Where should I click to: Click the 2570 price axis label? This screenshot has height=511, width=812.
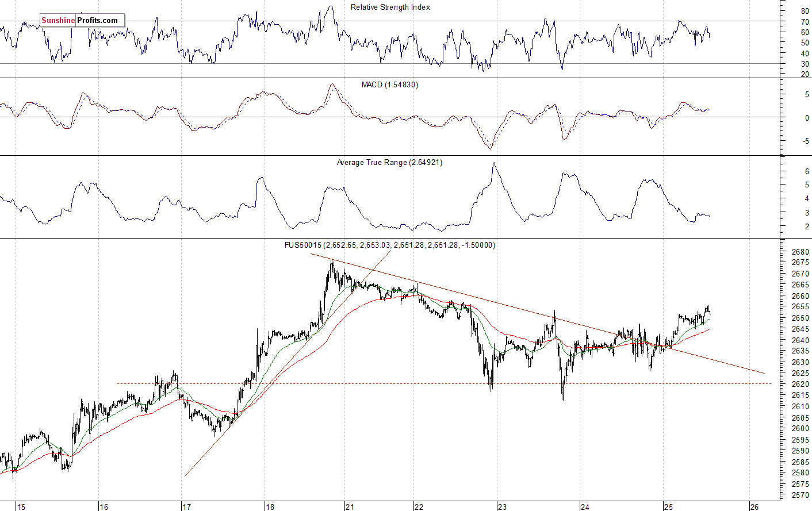pos(800,495)
